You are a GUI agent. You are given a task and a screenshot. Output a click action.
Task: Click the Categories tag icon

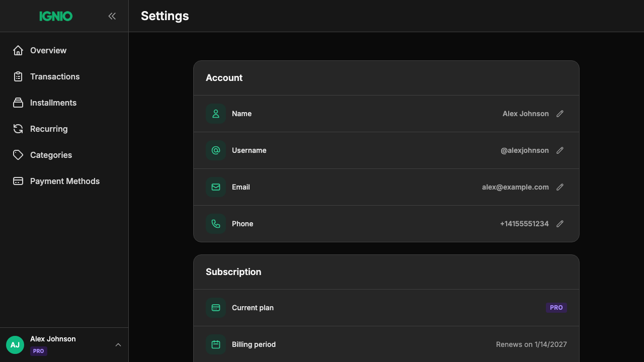pyautogui.click(x=18, y=155)
